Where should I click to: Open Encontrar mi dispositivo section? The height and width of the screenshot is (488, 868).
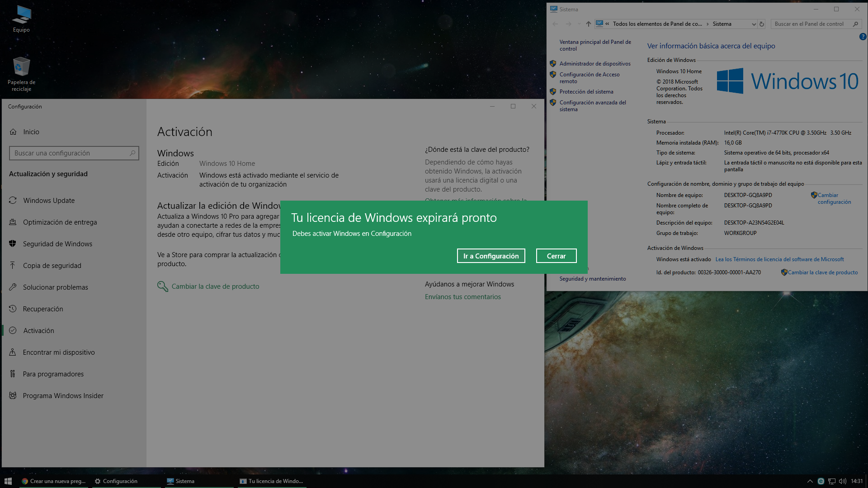59,352
